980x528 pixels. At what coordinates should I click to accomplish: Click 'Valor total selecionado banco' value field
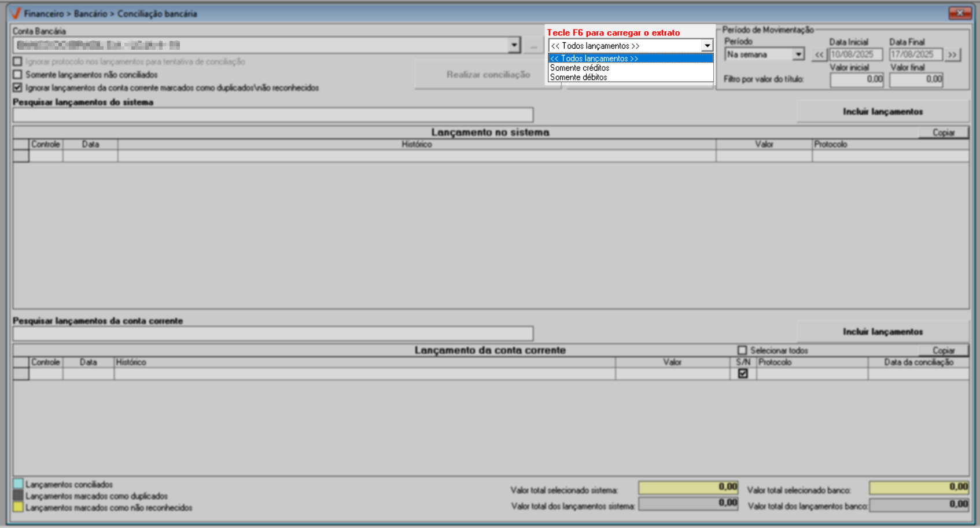[919, 487]
